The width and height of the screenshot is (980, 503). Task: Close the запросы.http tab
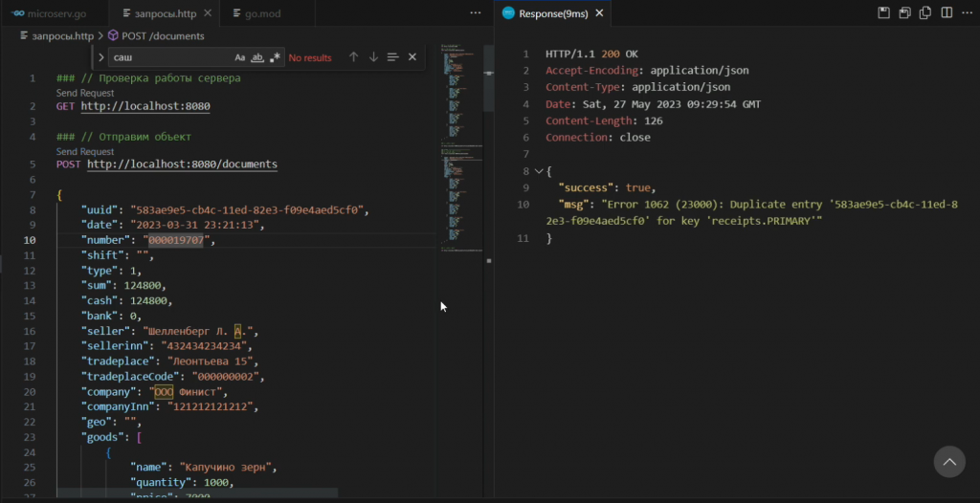click(x=208, y=13)
